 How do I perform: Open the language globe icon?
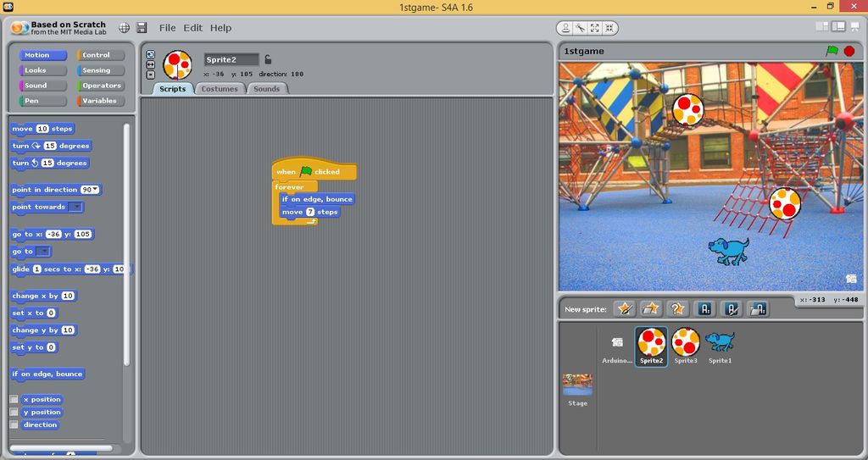coord(124,28)
